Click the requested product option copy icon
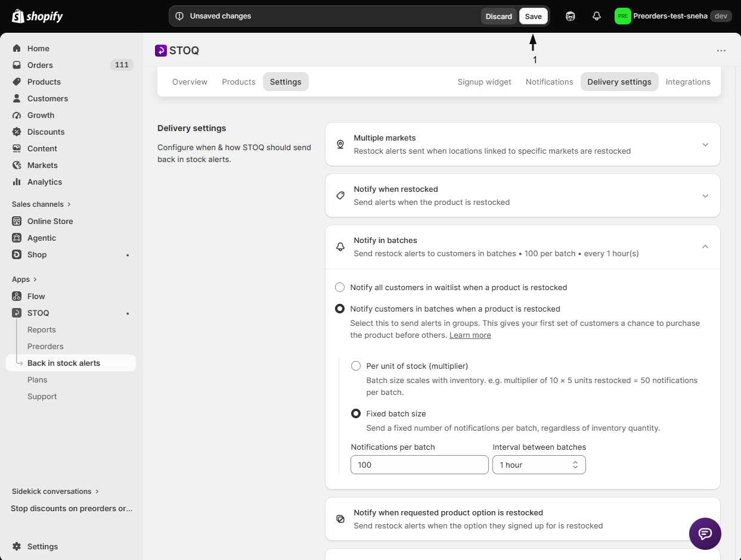Screen dimensions: 741x560 340,519
